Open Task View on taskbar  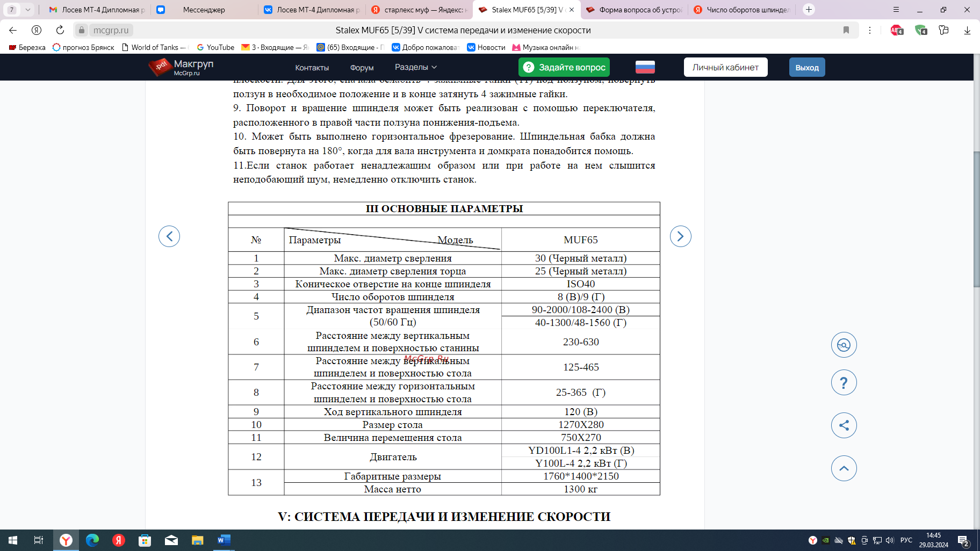(x=39, y=540)
